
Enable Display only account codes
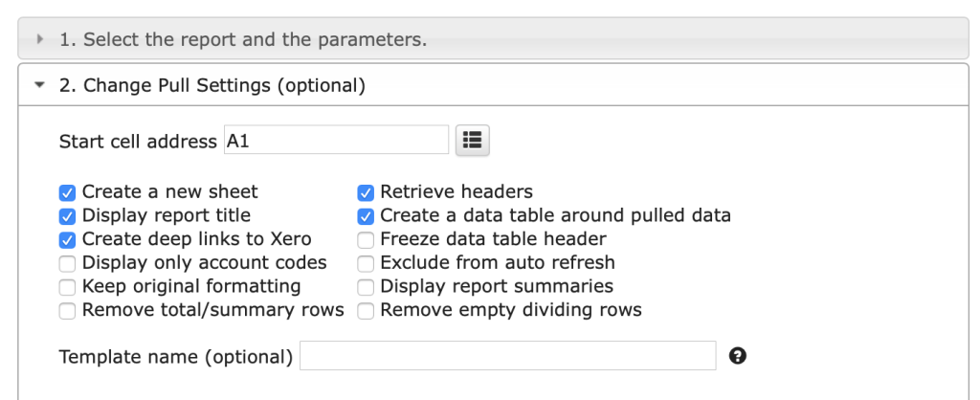(x=67, y=263)
